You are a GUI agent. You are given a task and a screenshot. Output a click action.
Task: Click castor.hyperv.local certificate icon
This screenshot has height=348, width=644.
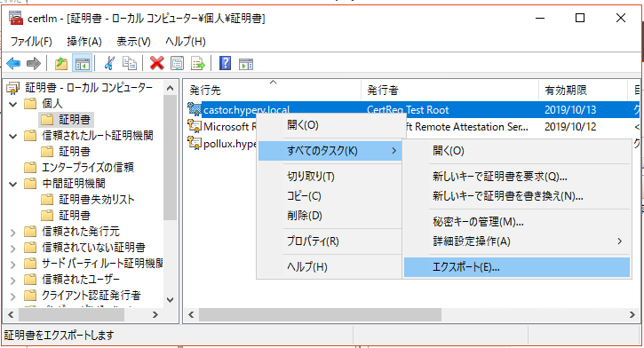pos(195,109)
